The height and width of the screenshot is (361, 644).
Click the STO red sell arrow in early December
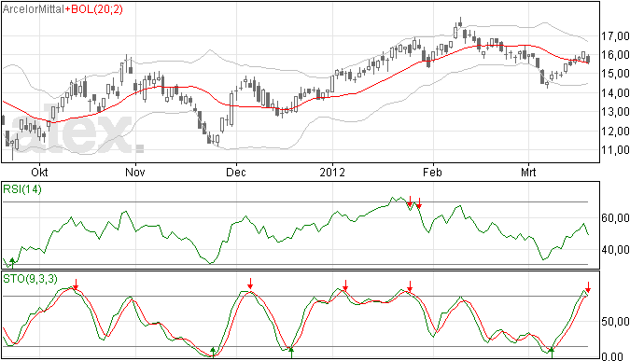(x=250, y=284)
